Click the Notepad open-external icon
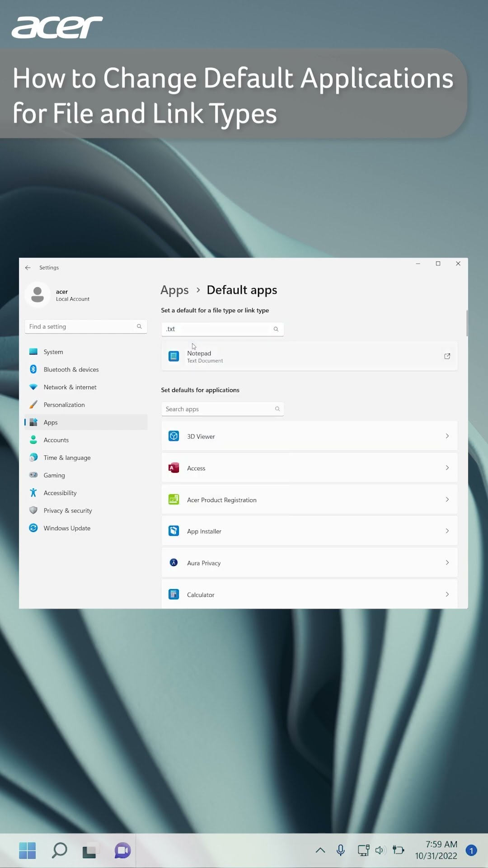Screen dimensions: 488x868 click(x=447, y=356)
